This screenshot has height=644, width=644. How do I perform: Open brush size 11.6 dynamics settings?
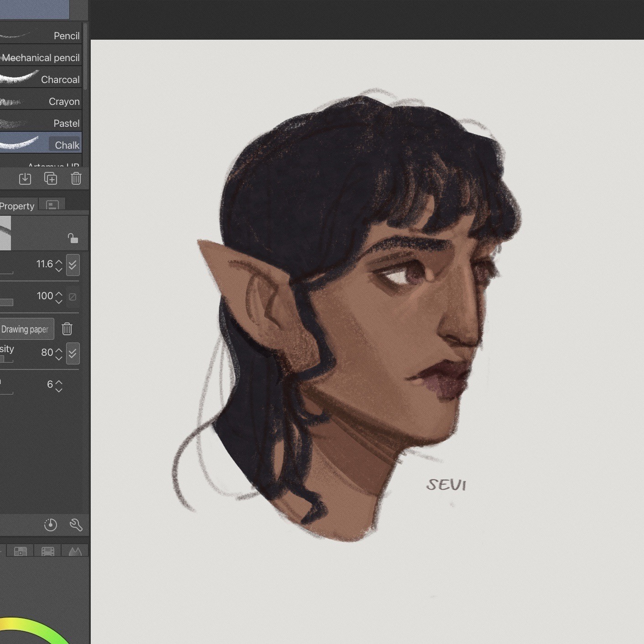click(73, 265)
